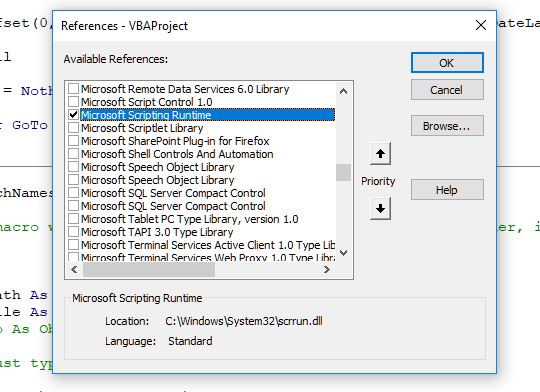Check Microsoft Script Control 1.0
This screenshot has height=392, width=540.
pyautogui.click(x=73, y=102)
